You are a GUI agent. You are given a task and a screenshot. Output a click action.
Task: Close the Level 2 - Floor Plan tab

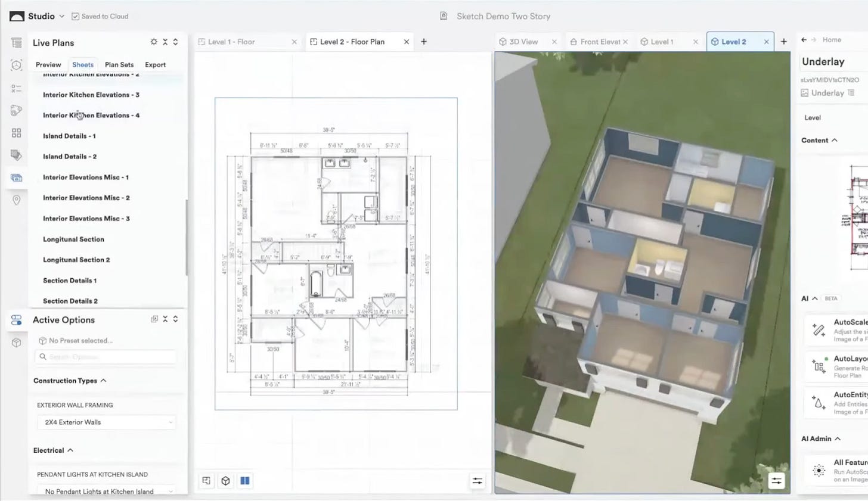[407, 42]
